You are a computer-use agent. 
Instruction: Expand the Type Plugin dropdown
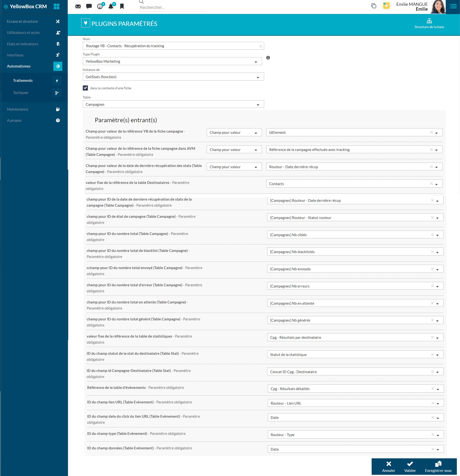coord(256,62)
